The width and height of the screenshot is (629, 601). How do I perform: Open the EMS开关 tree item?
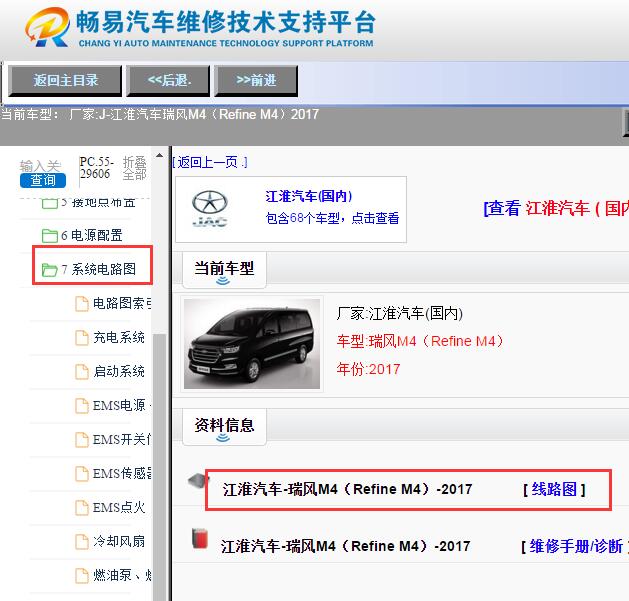122,439
